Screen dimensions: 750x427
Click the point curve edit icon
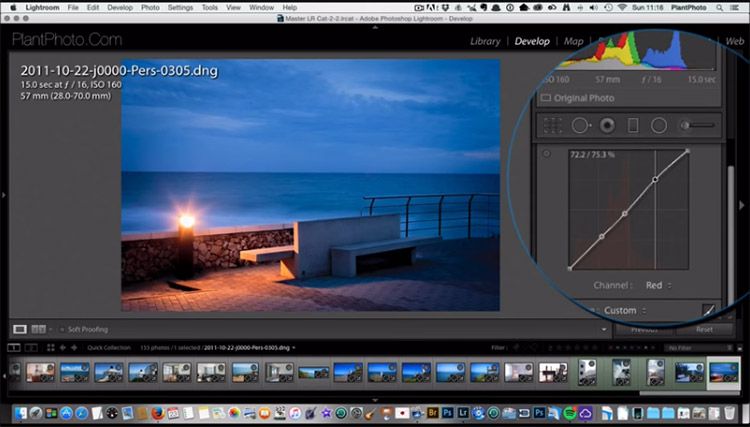click(708, 310)
